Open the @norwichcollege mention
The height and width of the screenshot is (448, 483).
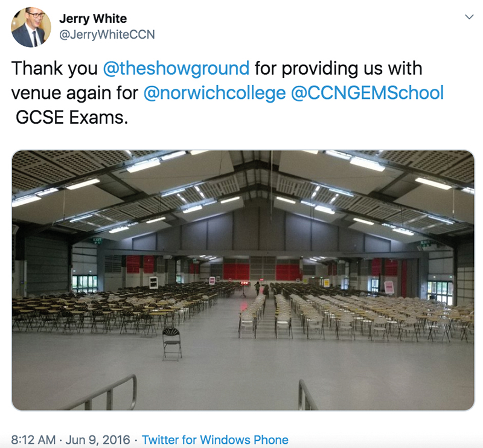(214, 93)
